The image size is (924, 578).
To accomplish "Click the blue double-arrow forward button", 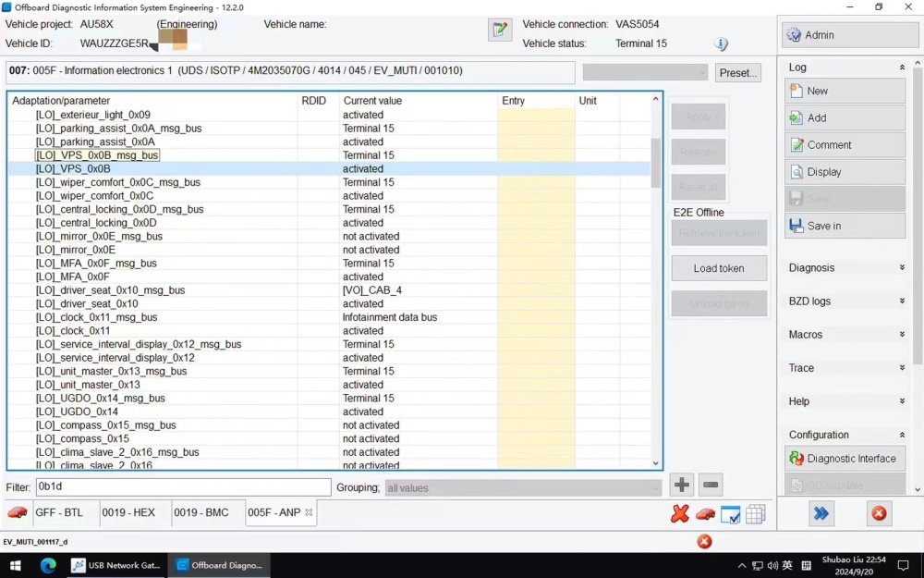I will [821, 513].
